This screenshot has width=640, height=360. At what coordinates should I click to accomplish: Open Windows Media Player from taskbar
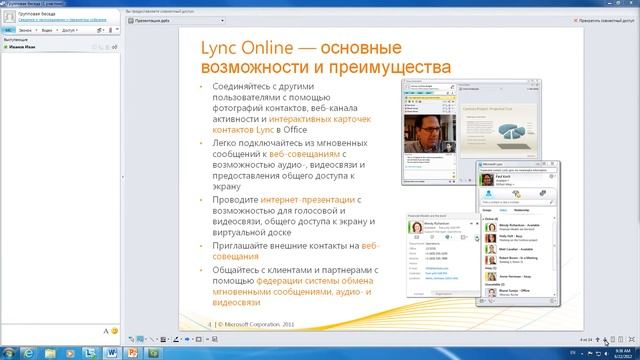tap(70, 353)
